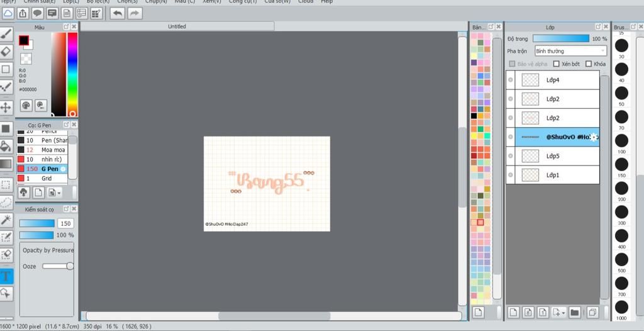The width and height of the screenshot is (644, 331).
Task: Select the Grid brush
Action: [x=42, y=179]
